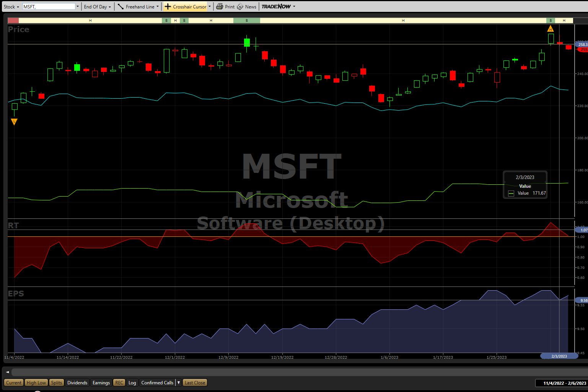The width and height of the screenshot is (588, 392).
Task: Select the Crosshair Cursor plus icon
Action: [168, 7]
